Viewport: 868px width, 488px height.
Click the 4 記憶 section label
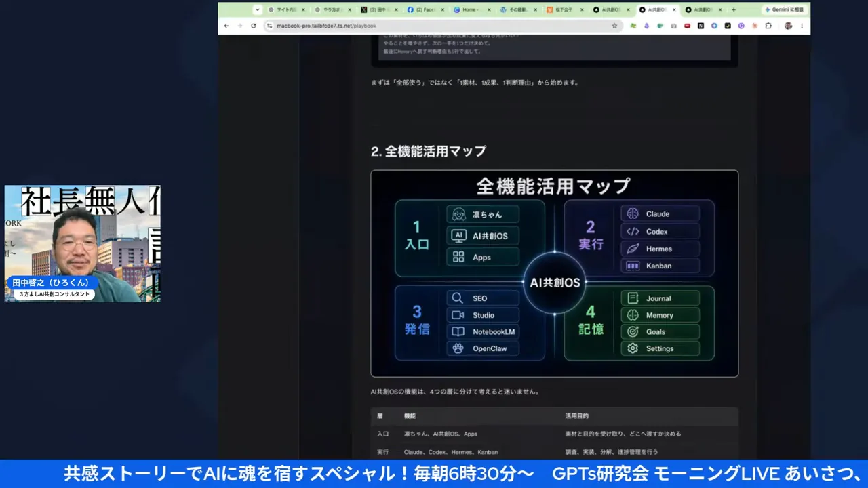pyautogui.click(x=591, y=321)
